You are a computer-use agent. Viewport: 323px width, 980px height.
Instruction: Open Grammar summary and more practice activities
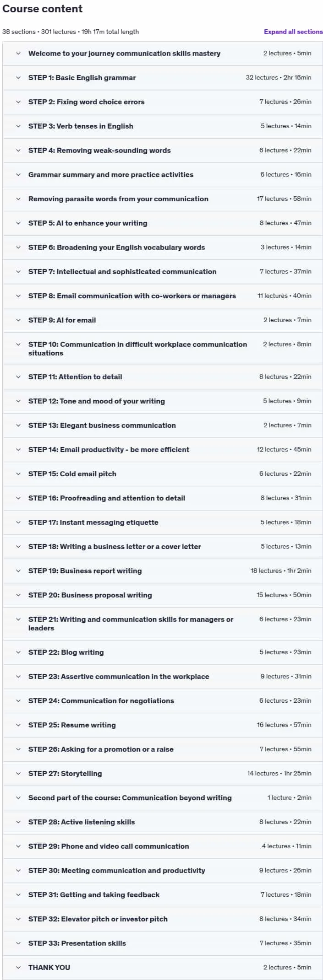111,175
